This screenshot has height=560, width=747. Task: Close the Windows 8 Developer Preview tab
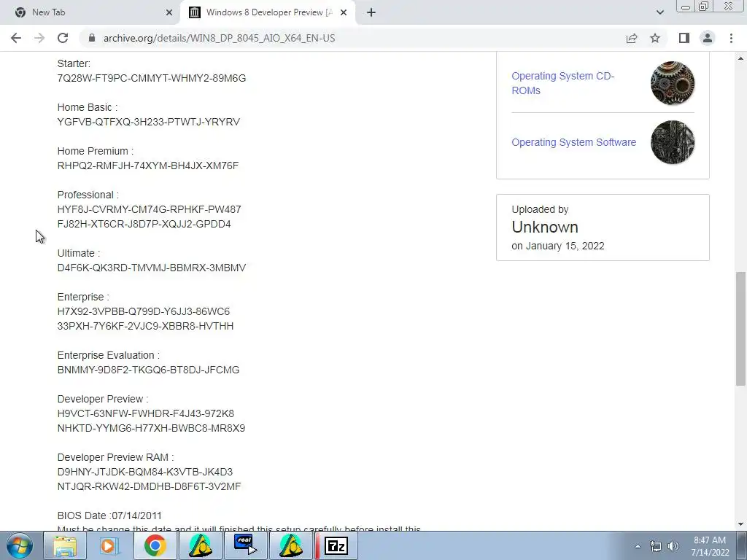pyautogui.click(x=344, y=12)
